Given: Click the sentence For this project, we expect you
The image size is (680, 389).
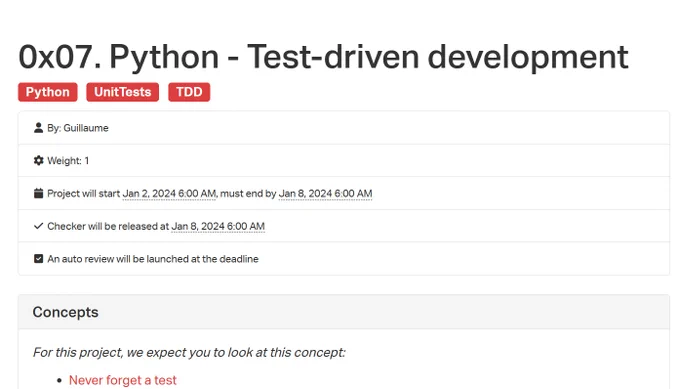Looking at the screenshot, I should coord(189,353).
